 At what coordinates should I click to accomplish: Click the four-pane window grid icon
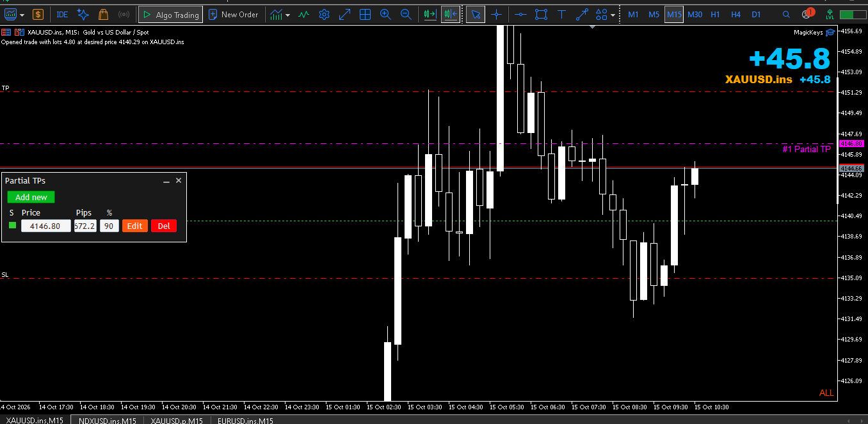(x=365, y=14)
